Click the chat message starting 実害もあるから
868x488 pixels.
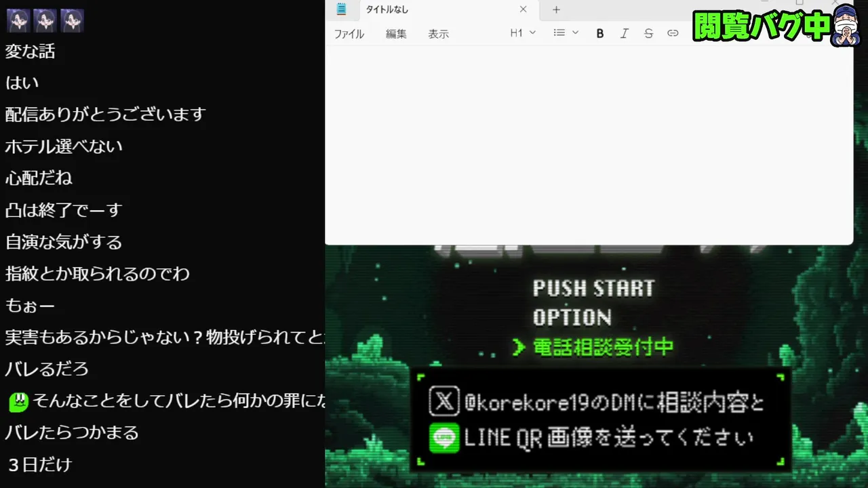165,338
